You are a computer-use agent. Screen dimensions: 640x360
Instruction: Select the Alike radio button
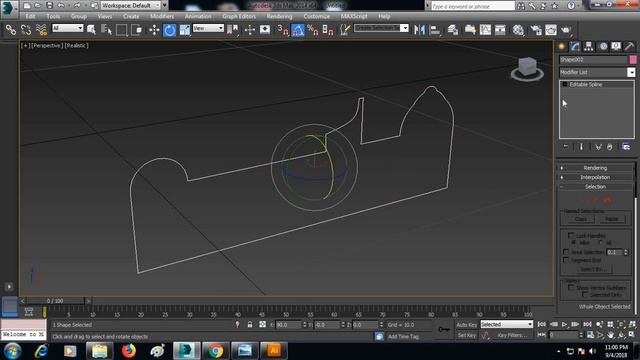[574, 242]
